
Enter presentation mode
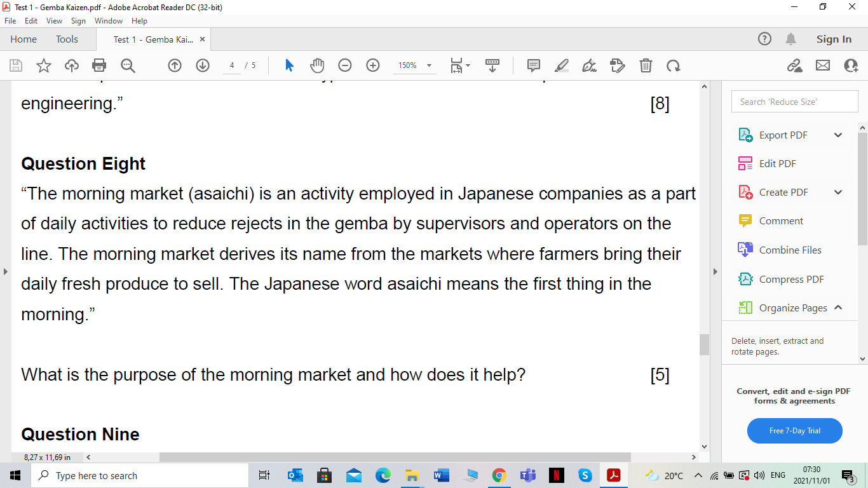click(491, 65)
